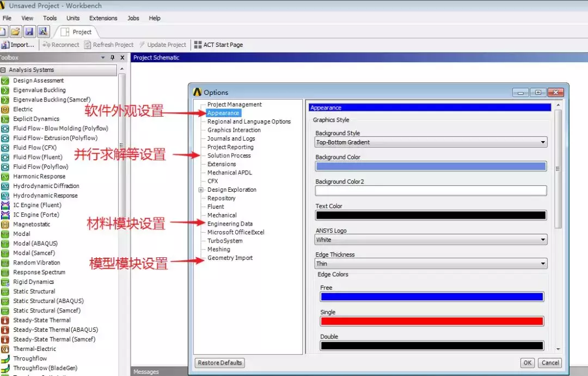Click the Save project floppy icon
The height and width of the screenshot is (376, 588).
(x=29, y=32)
